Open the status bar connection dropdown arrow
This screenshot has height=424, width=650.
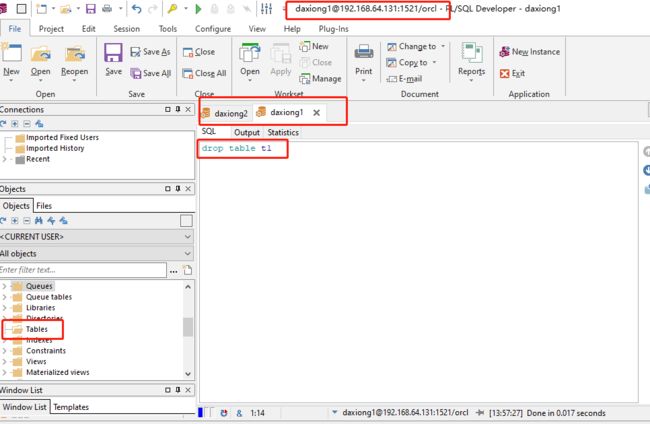point(335,413)
